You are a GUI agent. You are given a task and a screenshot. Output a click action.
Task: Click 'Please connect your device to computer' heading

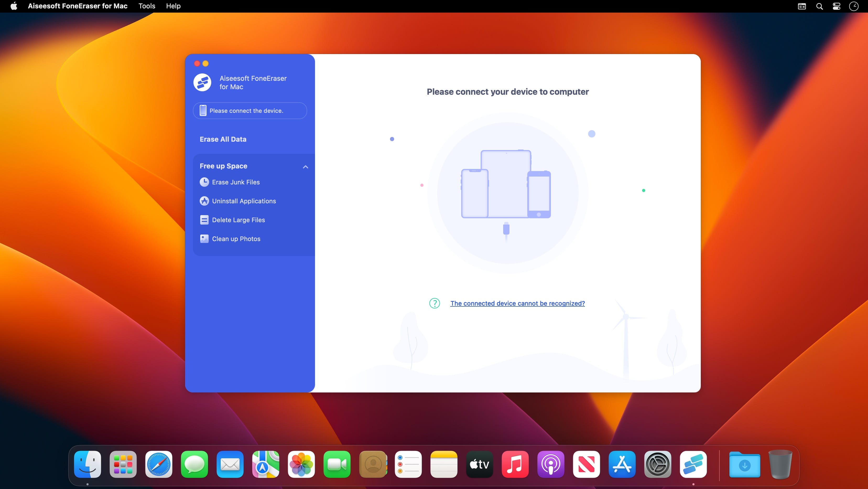point(508,92)
